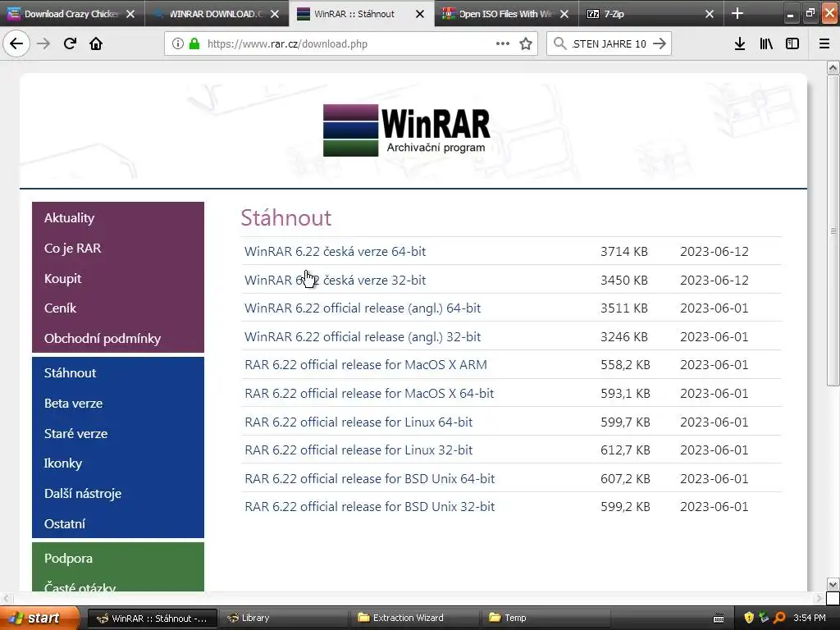Open the browser home page icon

[96, 44]
